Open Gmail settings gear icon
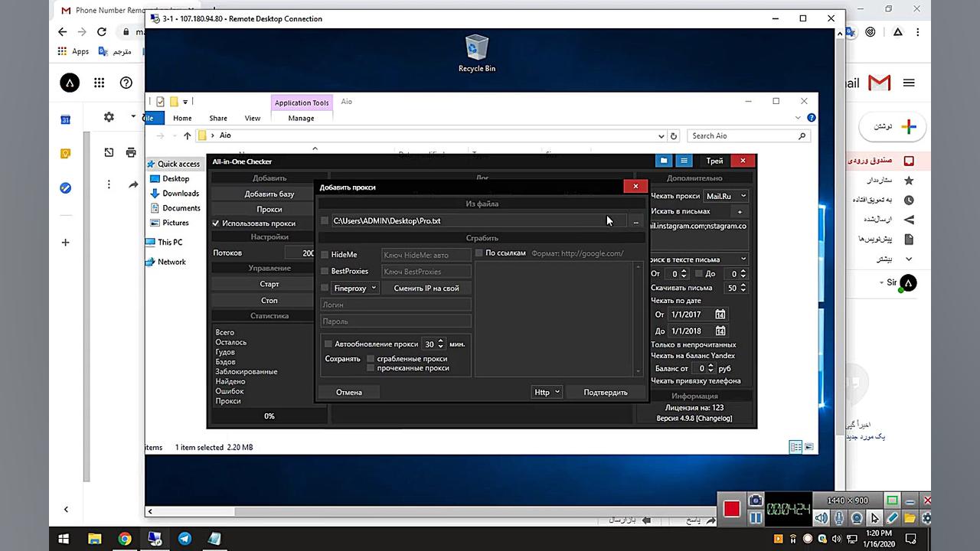The image size is (980, 551). tap(109, 117)
